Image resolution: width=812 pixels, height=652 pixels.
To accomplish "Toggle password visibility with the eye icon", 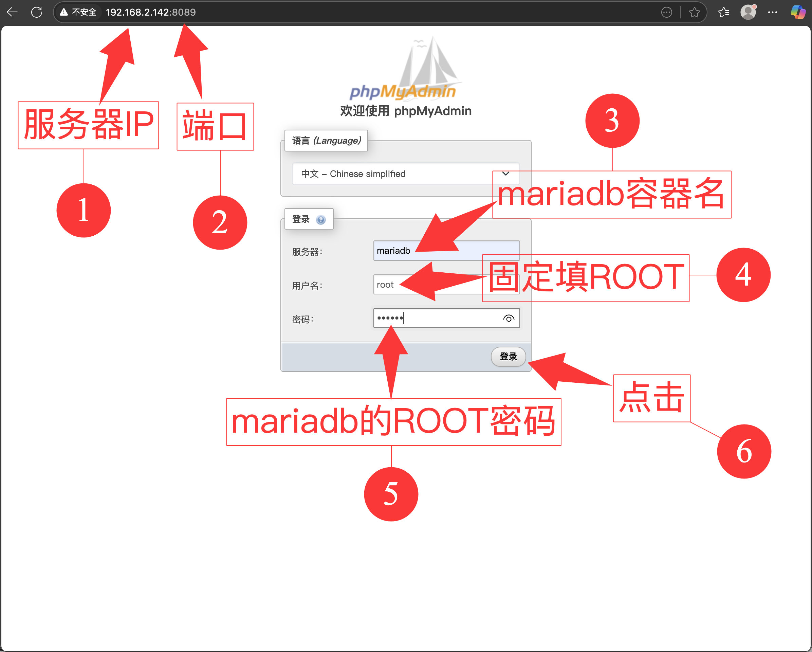I will click(509, 319).
